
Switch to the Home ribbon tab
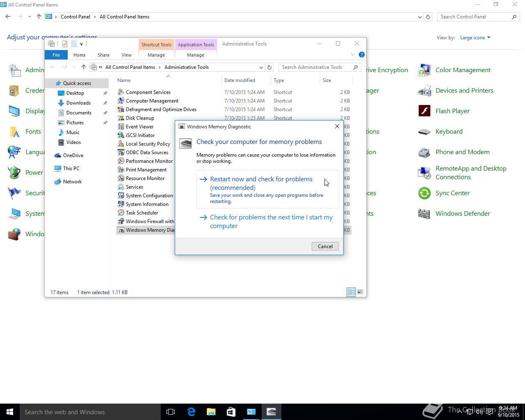pos(80,55)
